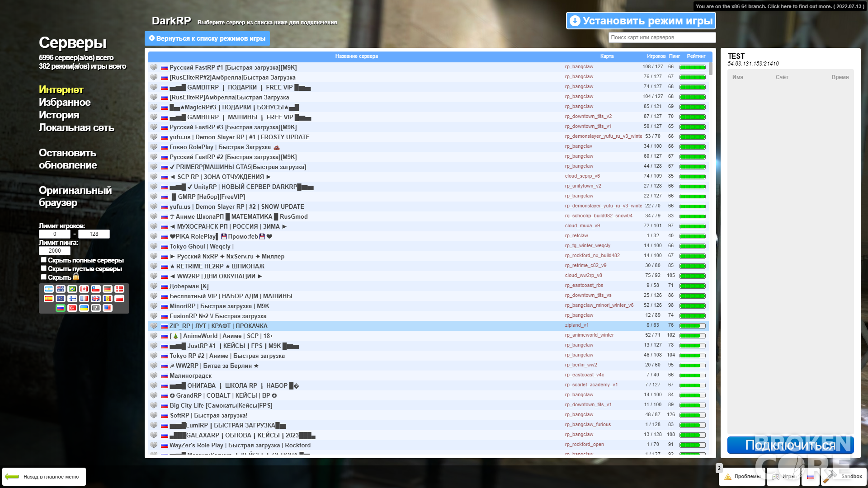The width and height of the screenshot is (868, 488).
Task: Filter servers by European Union flag
Action: (x=61, y=298)
